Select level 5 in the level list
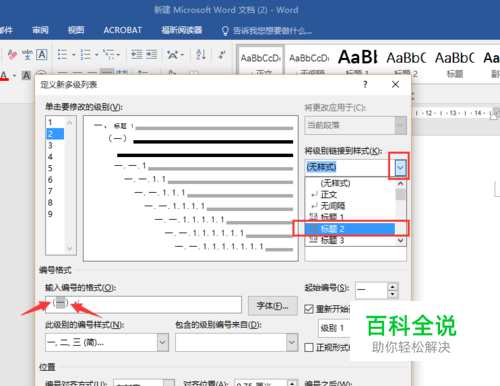The height and width of the screenshot is (386, 500). pos(55,168)
